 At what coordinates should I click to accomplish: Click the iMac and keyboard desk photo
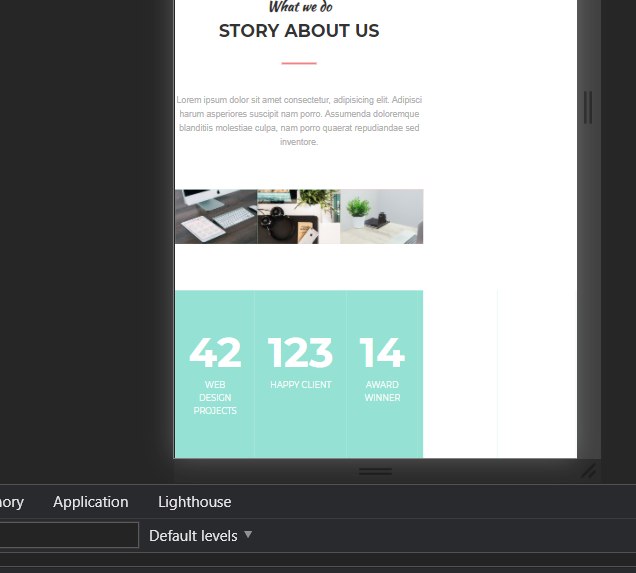pyautogui.click(x=216, y=217)
